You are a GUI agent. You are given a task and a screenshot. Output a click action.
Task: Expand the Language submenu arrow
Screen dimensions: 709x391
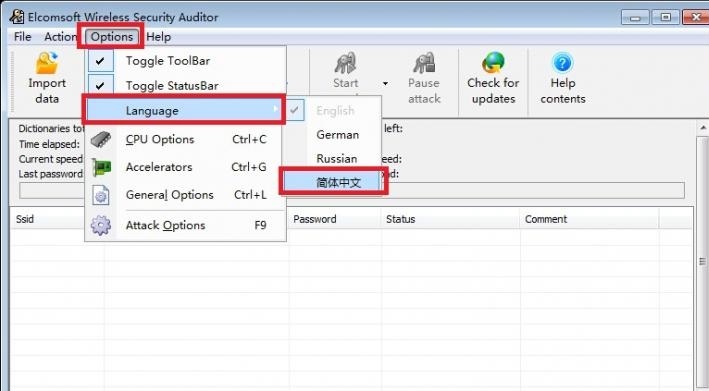(275, 110)
